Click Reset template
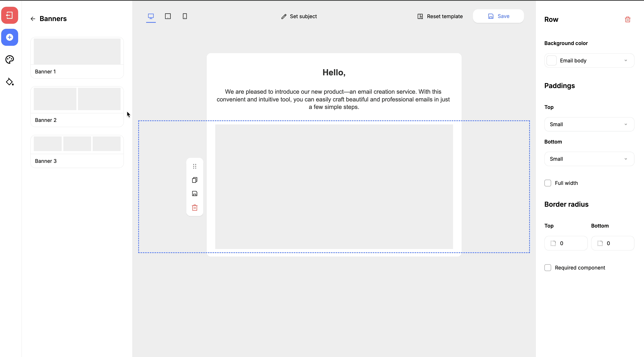The height and width of the screenshot is (357, 644). coord(440,16)
